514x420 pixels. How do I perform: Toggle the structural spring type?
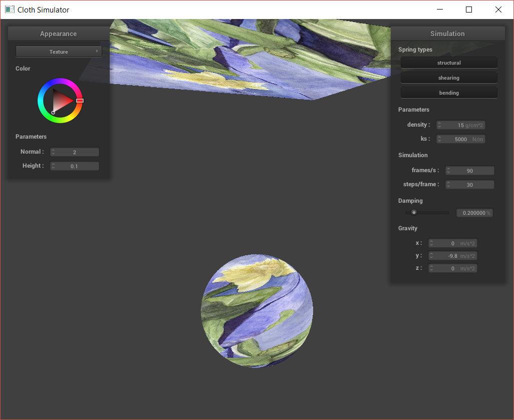click(x=449, y=63)
